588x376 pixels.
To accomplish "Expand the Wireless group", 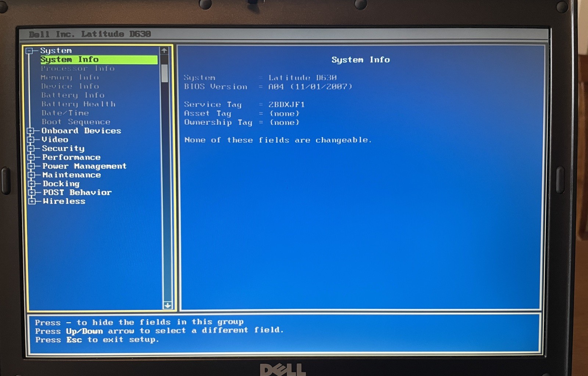I will pos(32,201).
